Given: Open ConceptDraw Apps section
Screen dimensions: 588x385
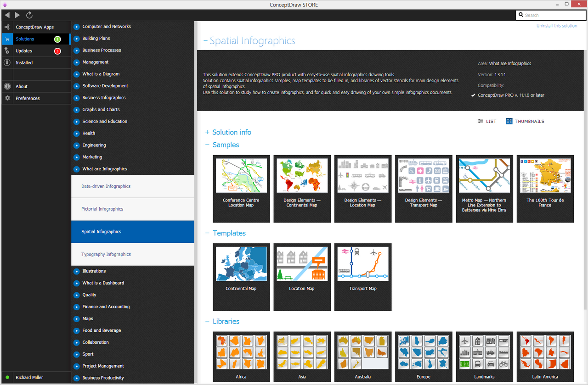Looking at the screenshot, I should 35,27.
